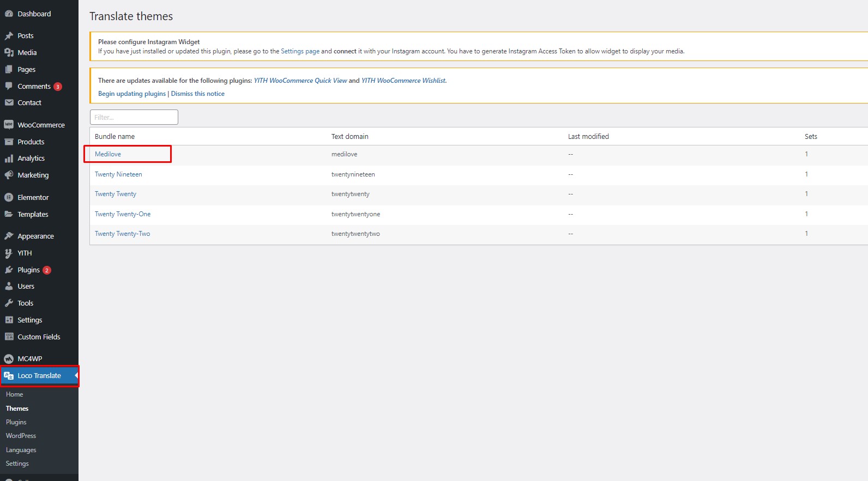Click Begin updating plugins link
The height and width of the screenshot is (481, 868).
pyautogui.click(x=131, y=94)
